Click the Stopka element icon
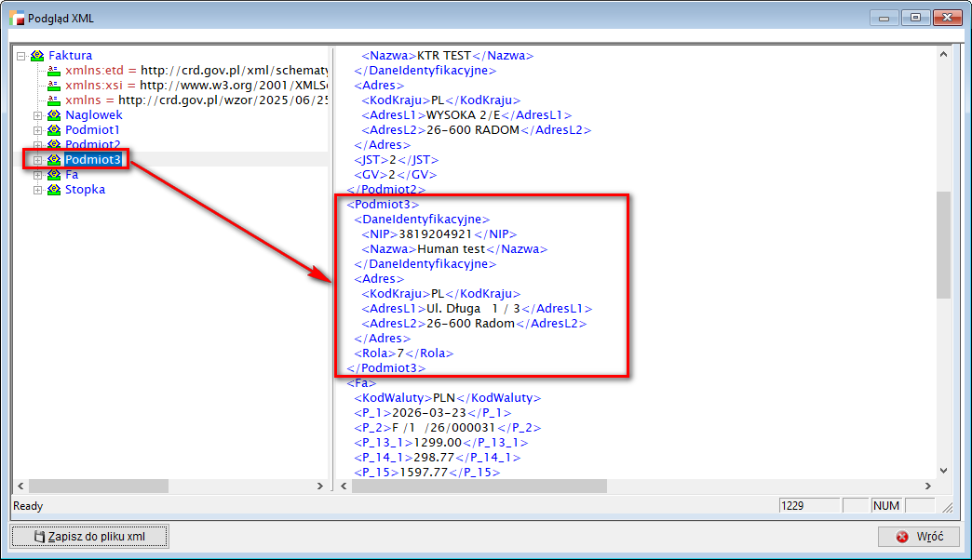Viewport: 972px width, 560px height. tap(54, 190)
